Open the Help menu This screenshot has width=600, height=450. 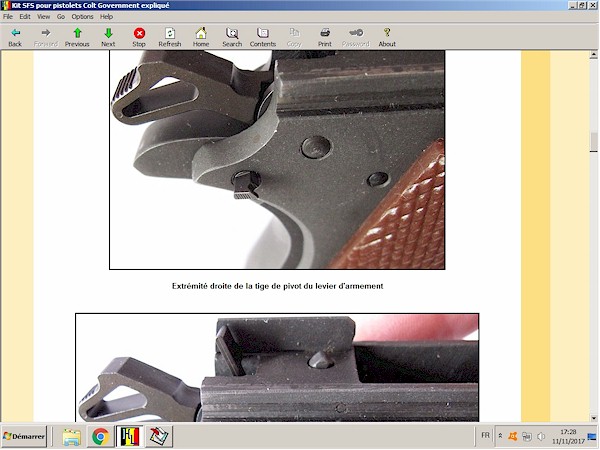pos(106,16)
